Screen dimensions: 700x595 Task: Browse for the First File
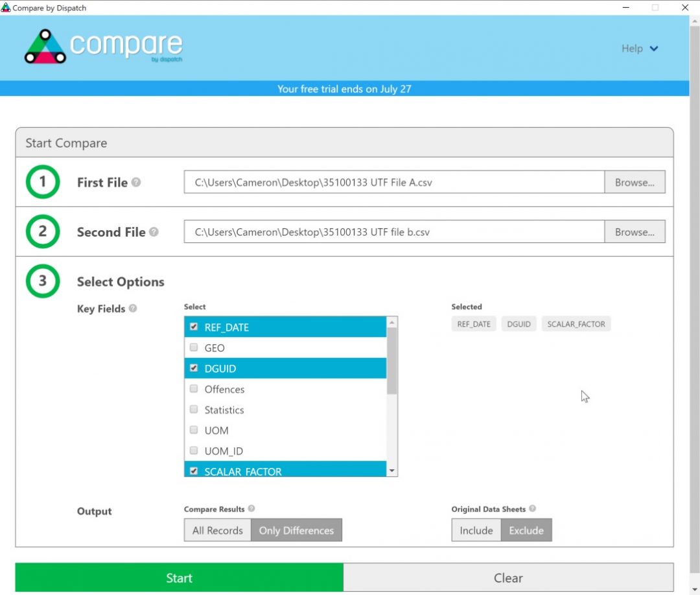click(635, 182)
